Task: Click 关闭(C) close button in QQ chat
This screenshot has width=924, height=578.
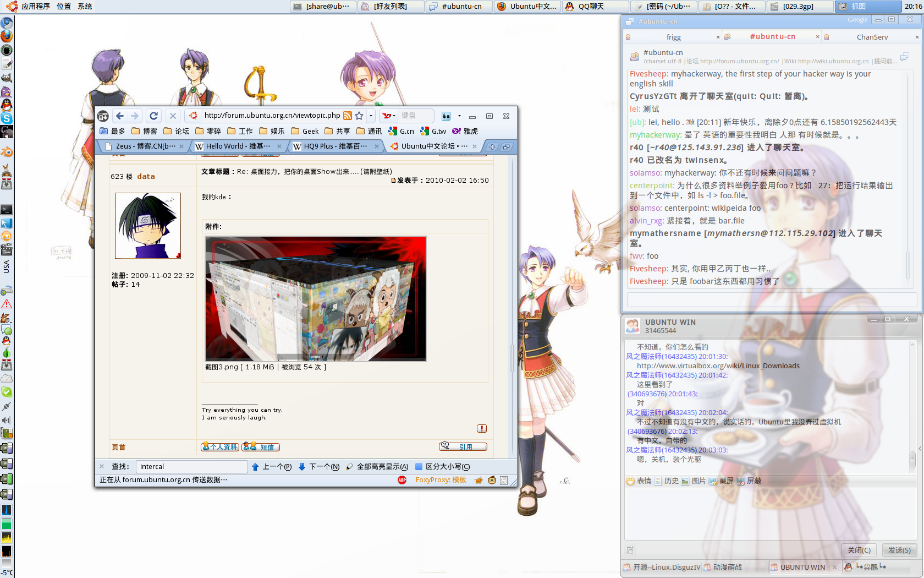Action: [x=859, y=550]
